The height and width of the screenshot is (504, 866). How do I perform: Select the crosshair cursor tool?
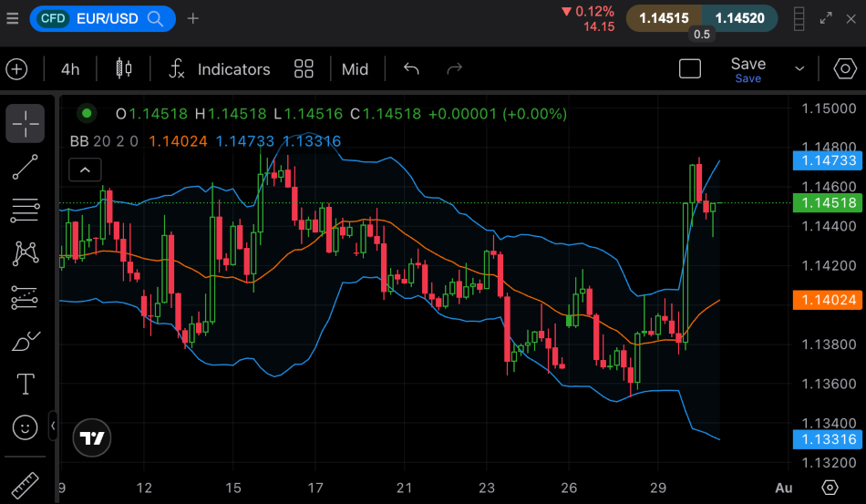pyautogui.click(x=26, y=124)
